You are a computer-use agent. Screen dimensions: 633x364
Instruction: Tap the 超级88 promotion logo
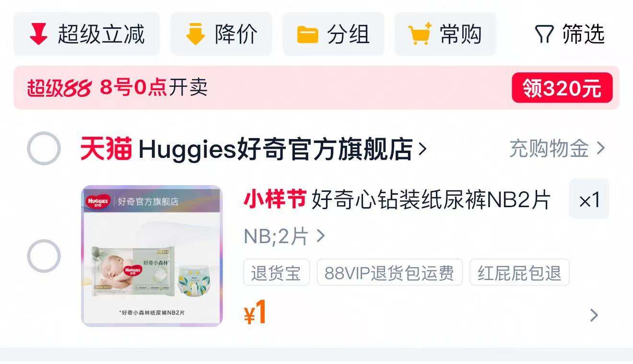coord(59,88)
